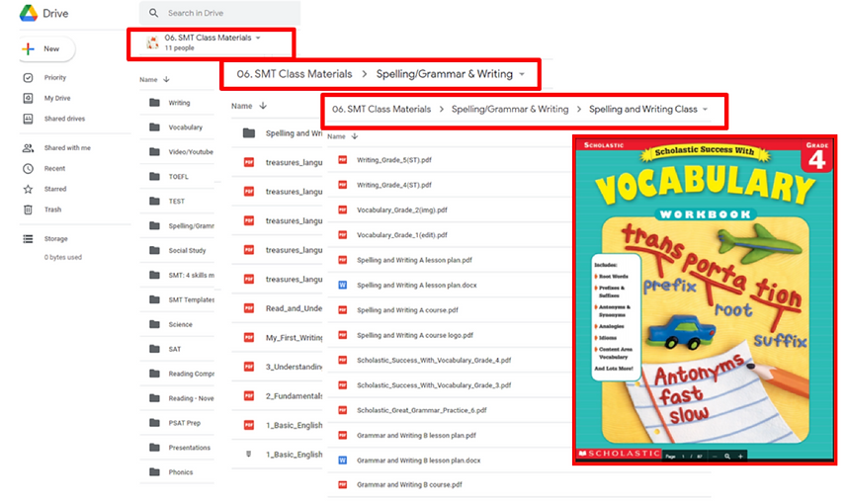
Task: Click Spelling/Grammar & Writing in third breadcrumb
Action: tap(510, 110)
